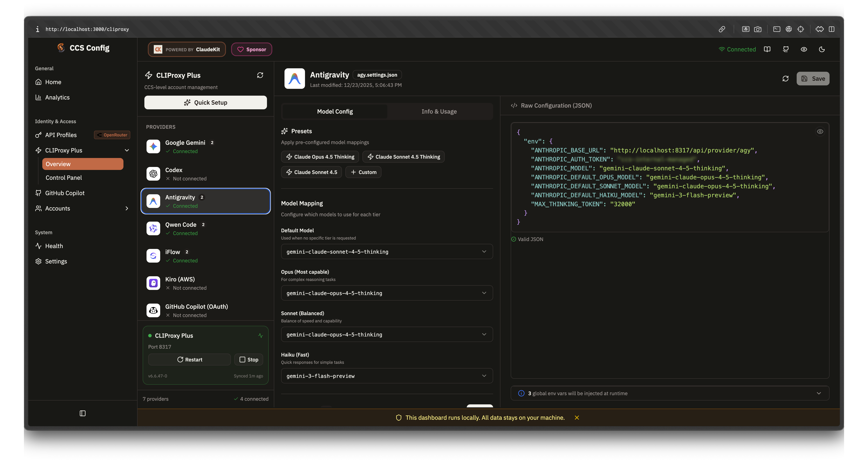
Task: Click the GitHub icon in top bar
Action: point(785,49)
